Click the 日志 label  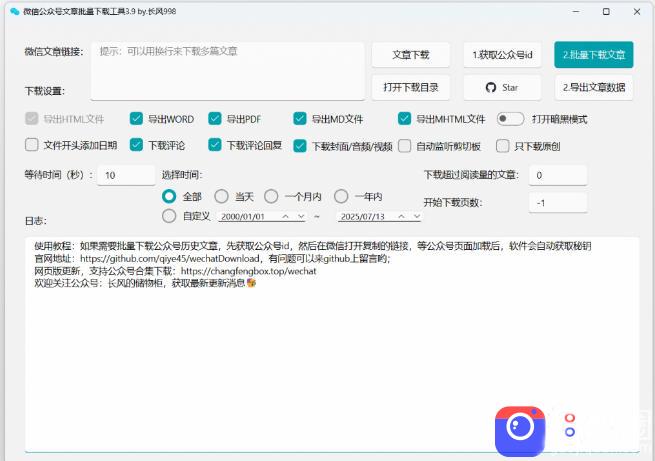point(36,221)
